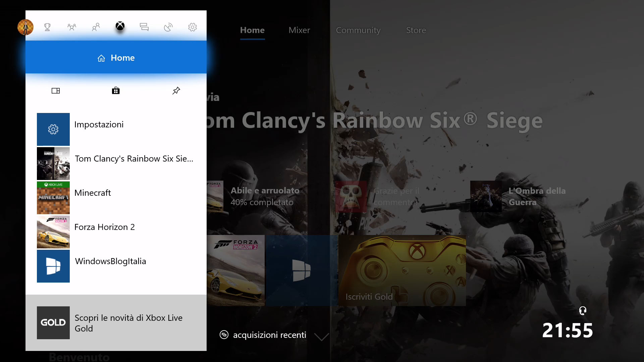
Task: Switch to the Community tab
Action: point(358,29)
